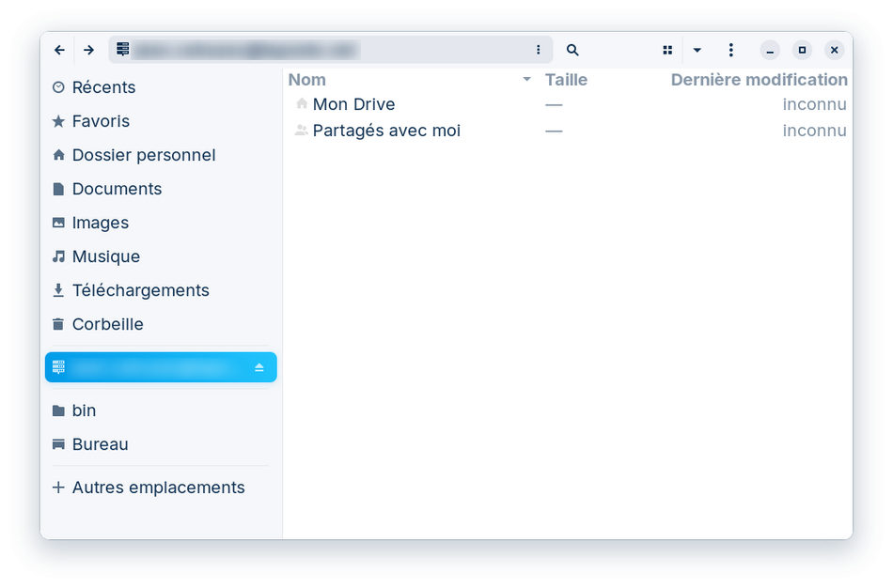
Task: Go to Favoris in sidebar
Action: (101, 121)
